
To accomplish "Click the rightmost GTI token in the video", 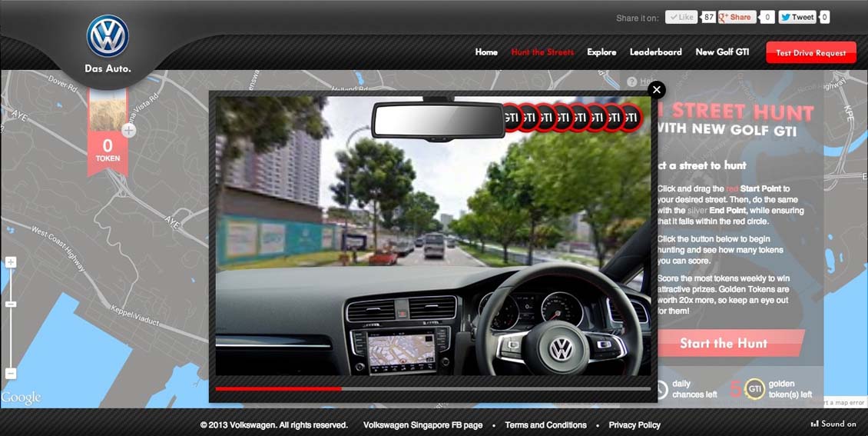I will (x=631, y=118).
